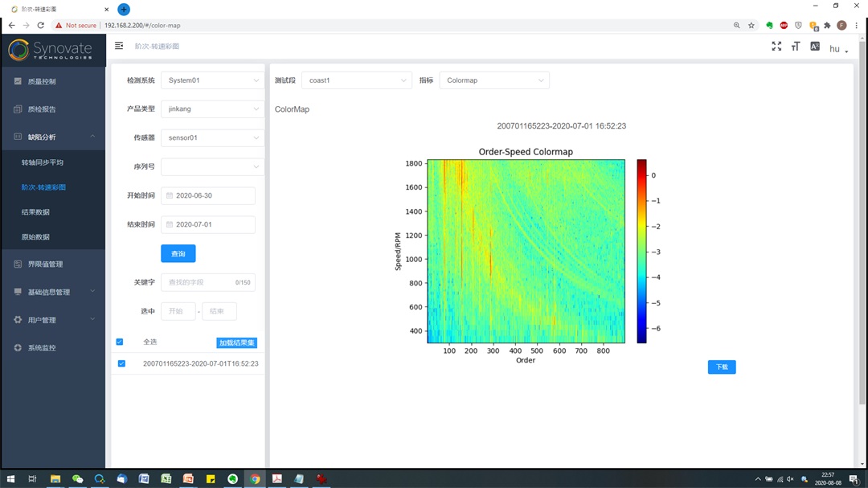Open the 测试段 coast1 dropdown
Viewport: 868px width, 488px height.
(x=359, y=80)
